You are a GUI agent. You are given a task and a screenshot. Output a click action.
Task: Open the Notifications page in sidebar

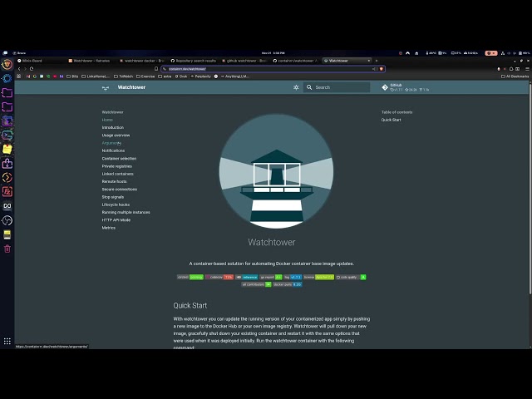coord(113,150)
